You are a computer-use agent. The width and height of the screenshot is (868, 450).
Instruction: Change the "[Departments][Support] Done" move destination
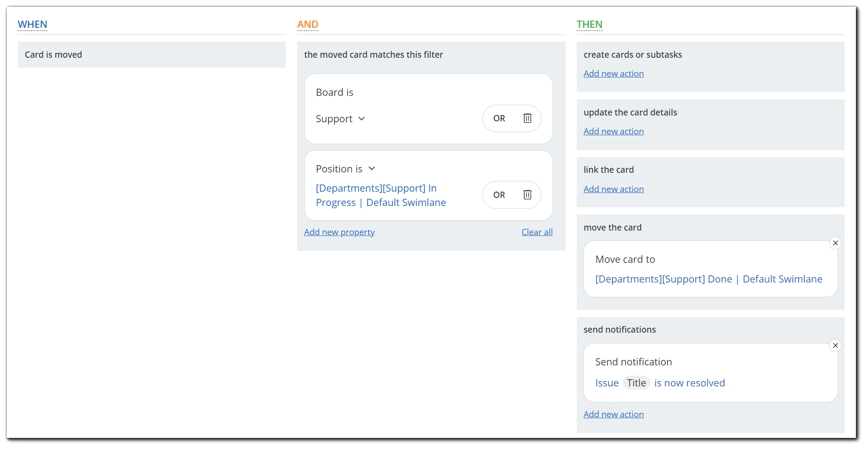tap(709, 279)
